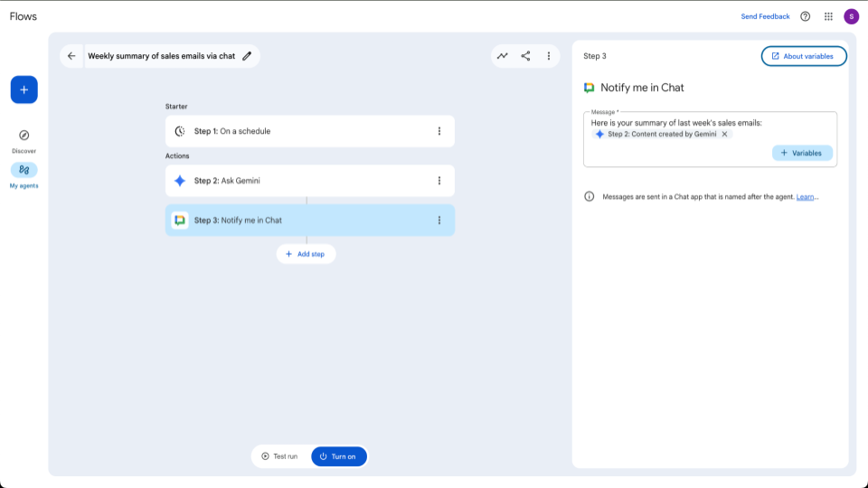Switch to My agents in sidebar
The image size is (868, 488).
tap(24, 174)
